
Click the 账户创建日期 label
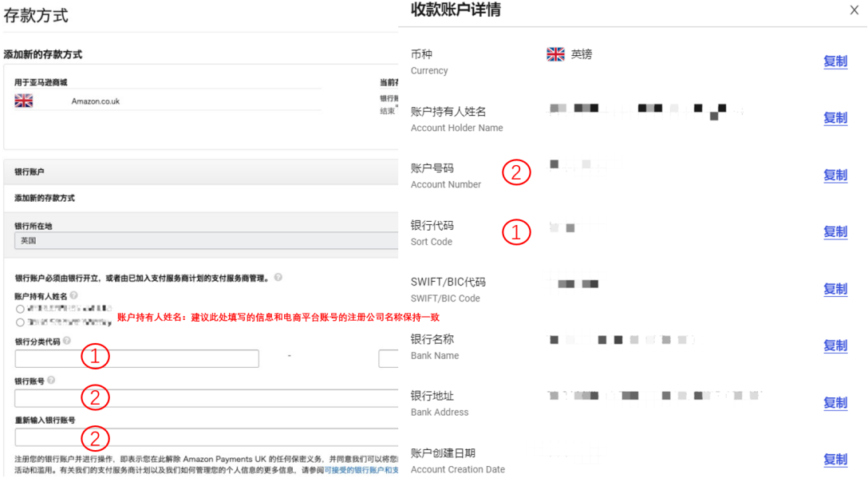[443, 452]
